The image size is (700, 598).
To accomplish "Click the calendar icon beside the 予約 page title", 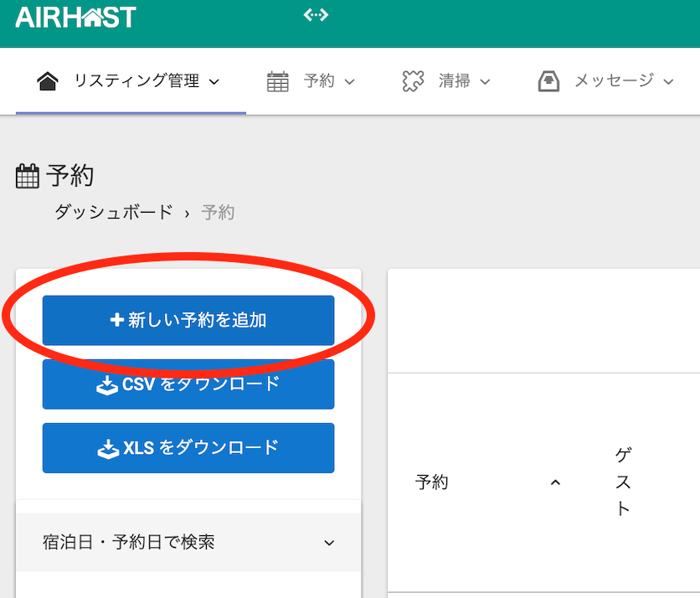I will (28, 177).
